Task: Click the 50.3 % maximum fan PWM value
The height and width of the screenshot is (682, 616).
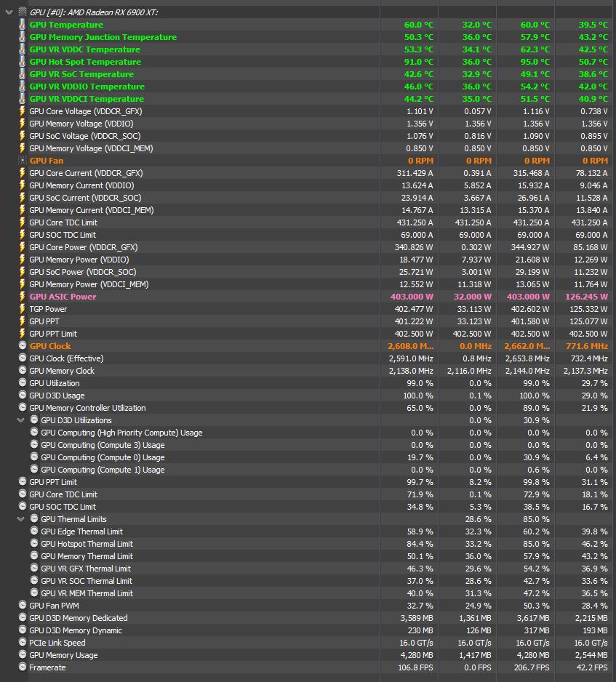Action: click(536, 606)
